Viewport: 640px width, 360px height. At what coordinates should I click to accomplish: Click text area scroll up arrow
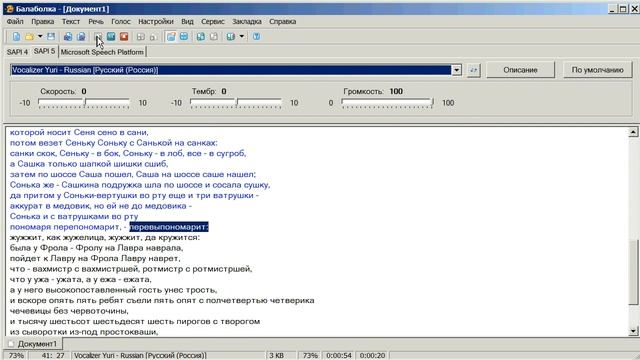pos(633,132)
